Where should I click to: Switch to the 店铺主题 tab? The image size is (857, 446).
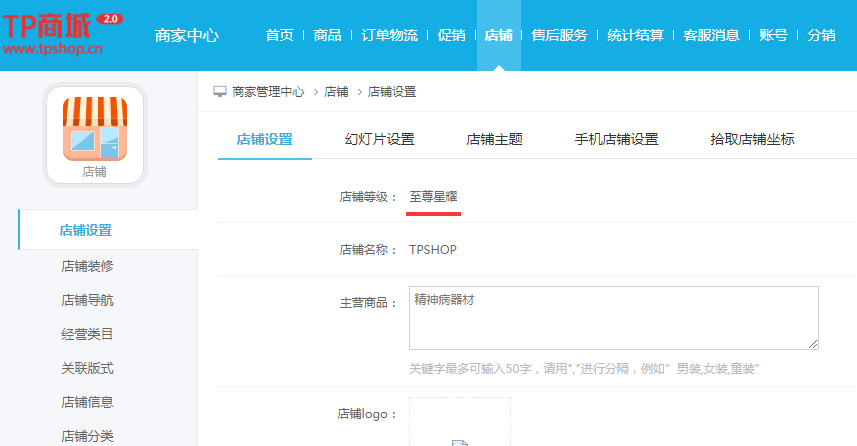point(494,140)
